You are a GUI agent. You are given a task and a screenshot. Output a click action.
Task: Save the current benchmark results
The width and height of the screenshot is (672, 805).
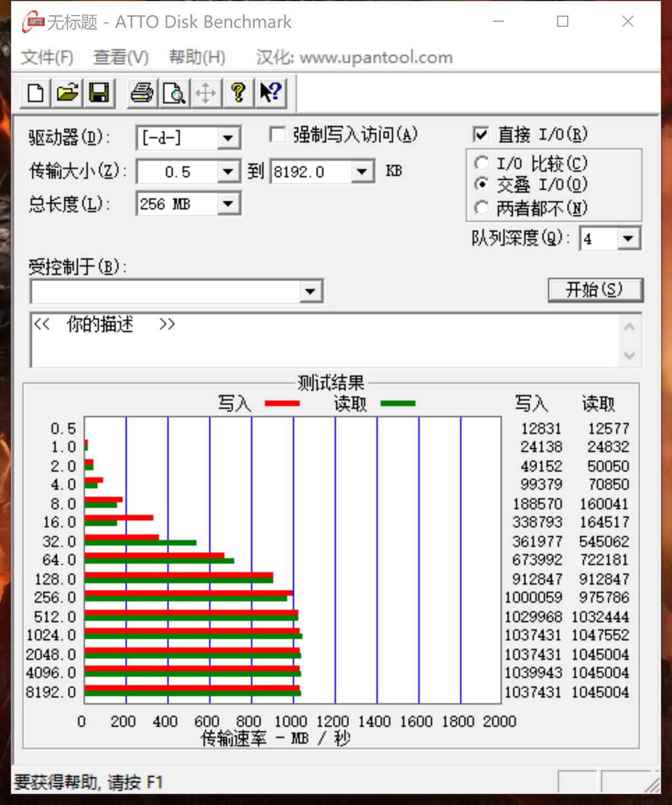pyautogui.click(x=99, y=93)
